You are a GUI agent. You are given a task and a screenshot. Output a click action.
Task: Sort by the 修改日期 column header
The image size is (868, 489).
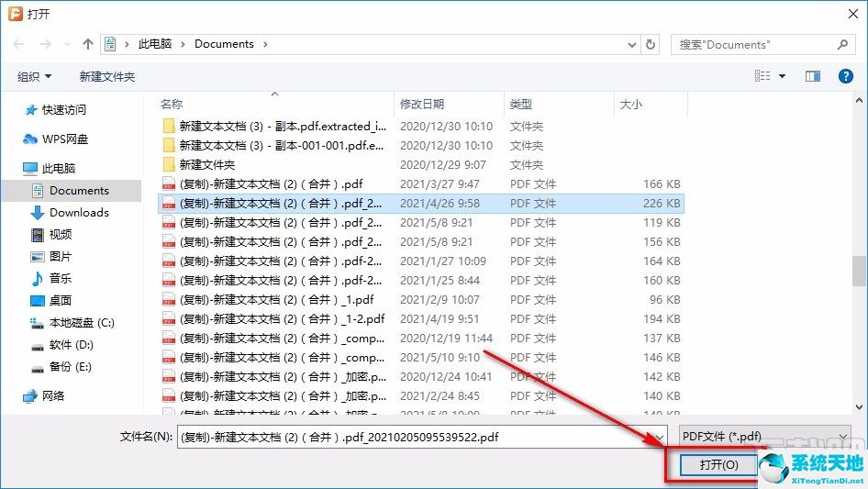(422, 104)
